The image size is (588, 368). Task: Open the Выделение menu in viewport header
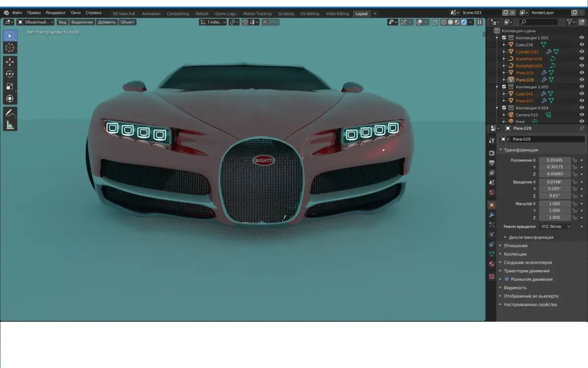(82, 22)
